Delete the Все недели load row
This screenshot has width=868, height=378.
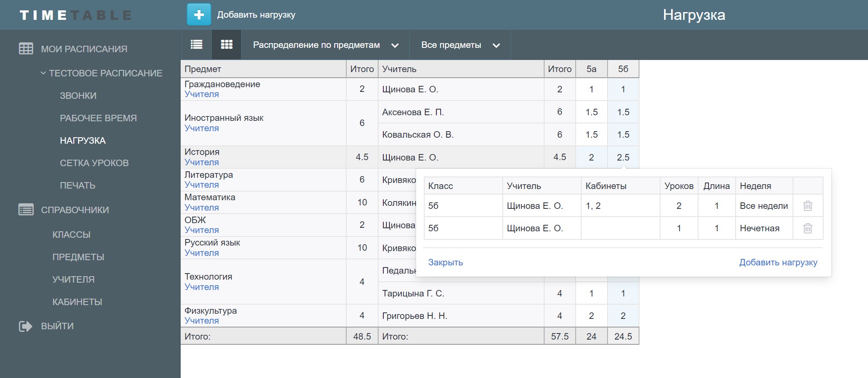pyautogui.click(x=808, y=206)
